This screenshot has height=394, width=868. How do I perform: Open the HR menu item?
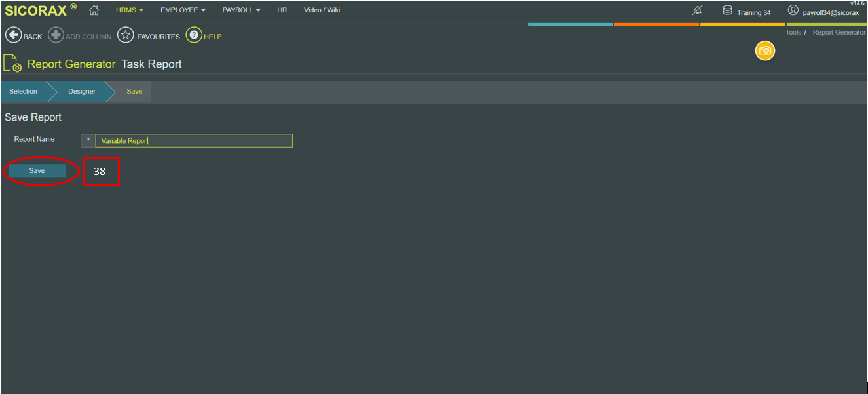tap(282, 10)
